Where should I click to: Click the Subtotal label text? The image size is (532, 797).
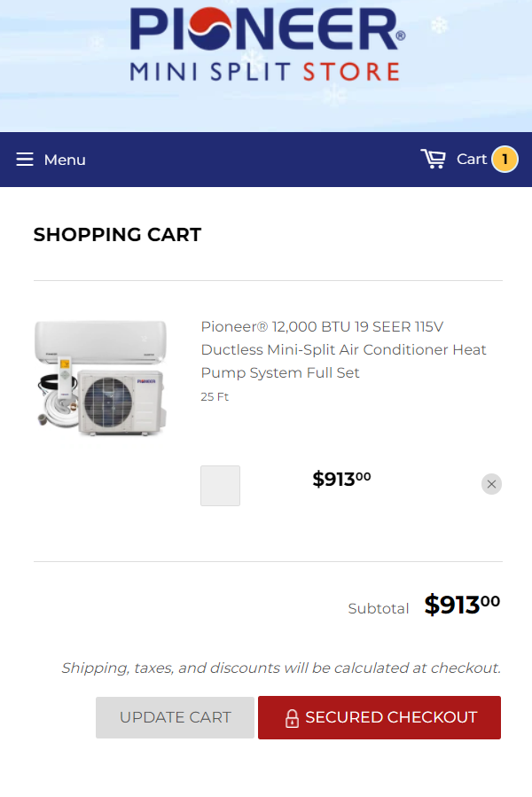pos(379,609)
